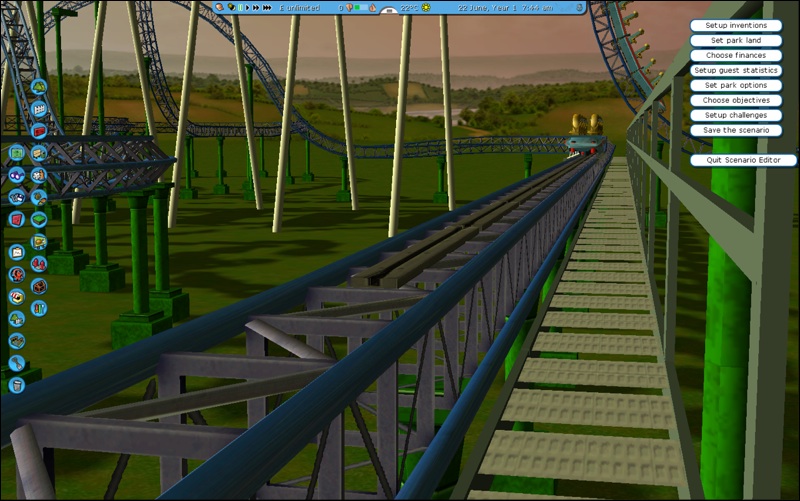Open the red octopus rides icon
This screenshot has height=501, width=800.
(x=16, y=274)
